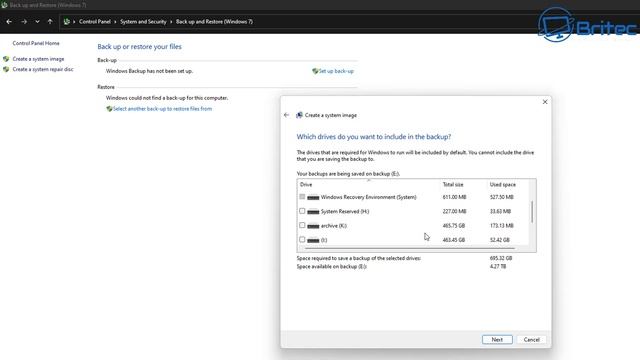Click drive icon for System Reserved (H:)

click(313, 212)
